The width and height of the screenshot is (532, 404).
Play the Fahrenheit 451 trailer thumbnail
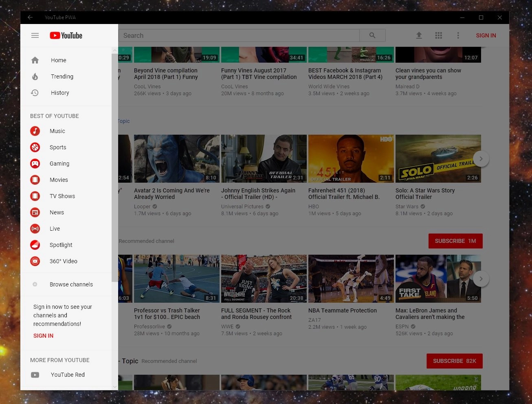(x=351, y=159)
